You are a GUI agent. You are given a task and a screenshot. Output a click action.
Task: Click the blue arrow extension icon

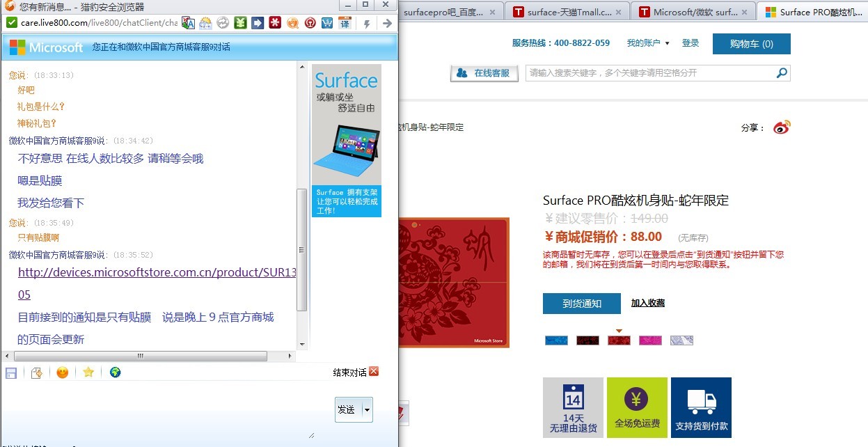pos(258,23)
